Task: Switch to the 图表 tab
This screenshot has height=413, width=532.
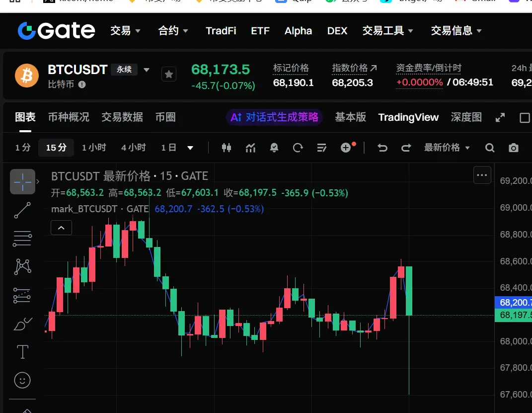Action: [25, 117]
